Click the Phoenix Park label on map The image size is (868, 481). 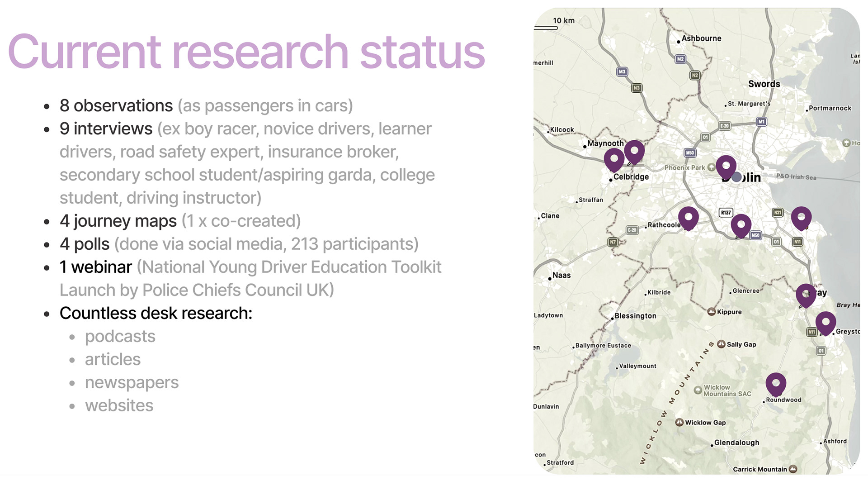(x=684, y=167)
